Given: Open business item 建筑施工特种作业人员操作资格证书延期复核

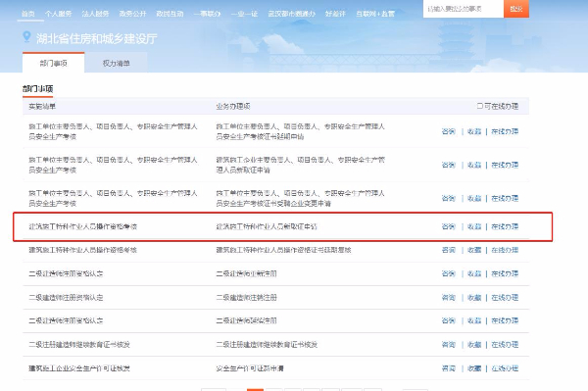Looking at the screenshot, I should (x=283, y=250).
